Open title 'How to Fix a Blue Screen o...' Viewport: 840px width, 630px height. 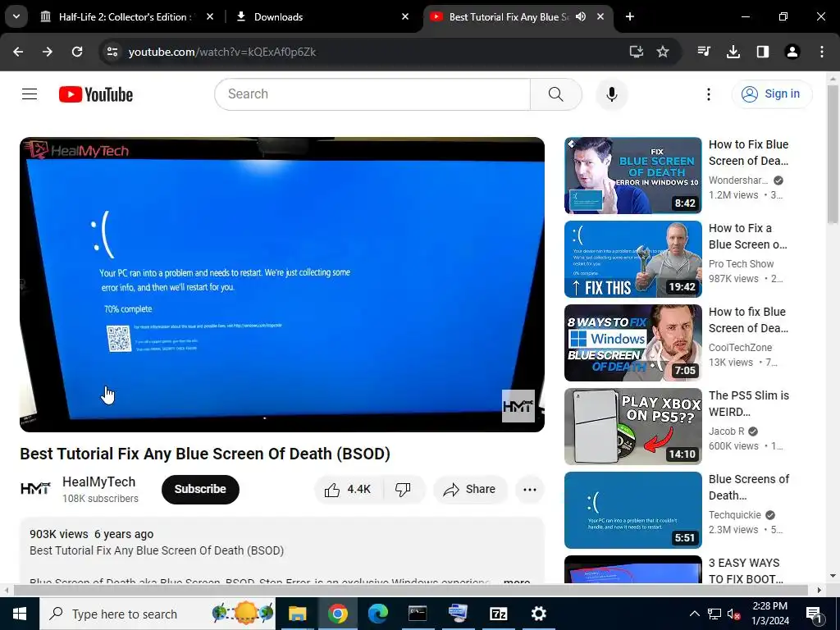pos(748,236)
